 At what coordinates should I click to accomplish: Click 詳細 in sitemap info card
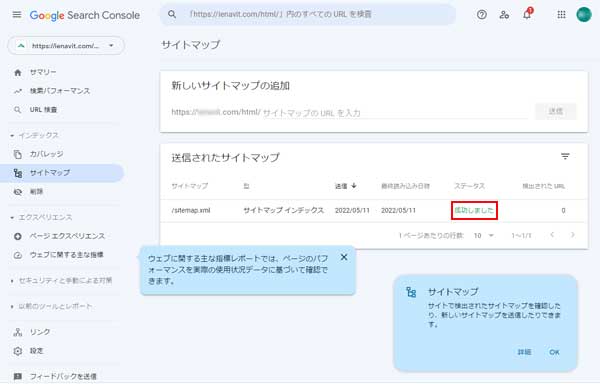coord(524,352)
